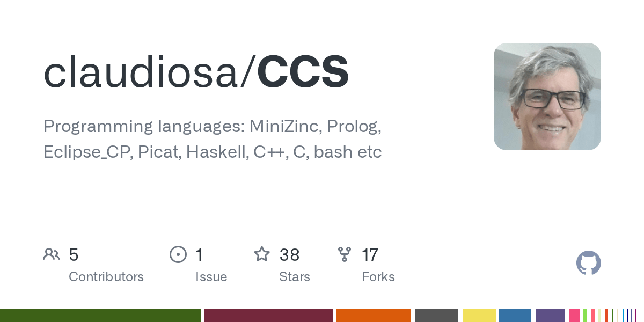Click the fork count 17
The height and width of the screenshot is (322, 644).
pyautogui.click(x=370, y=255)
